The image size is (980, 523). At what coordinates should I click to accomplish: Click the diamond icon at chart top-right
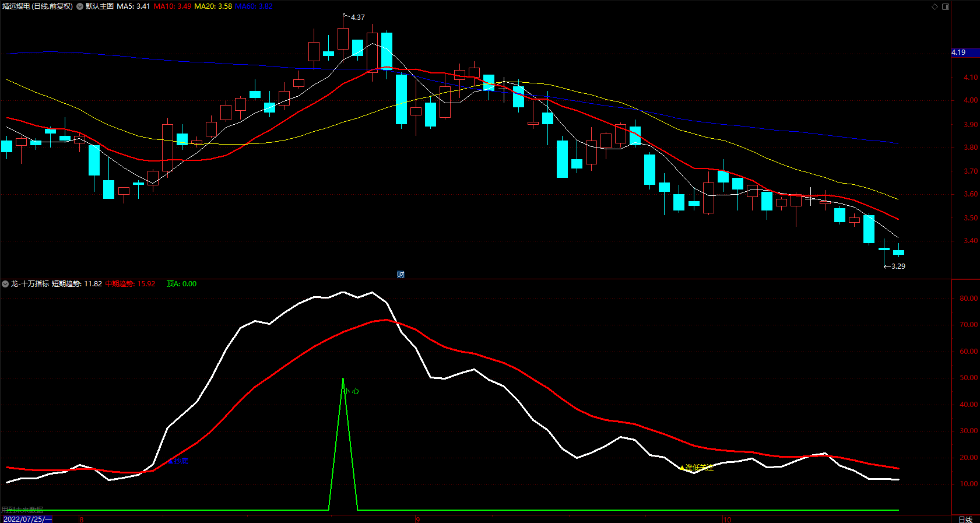click(x=935, y=6)
